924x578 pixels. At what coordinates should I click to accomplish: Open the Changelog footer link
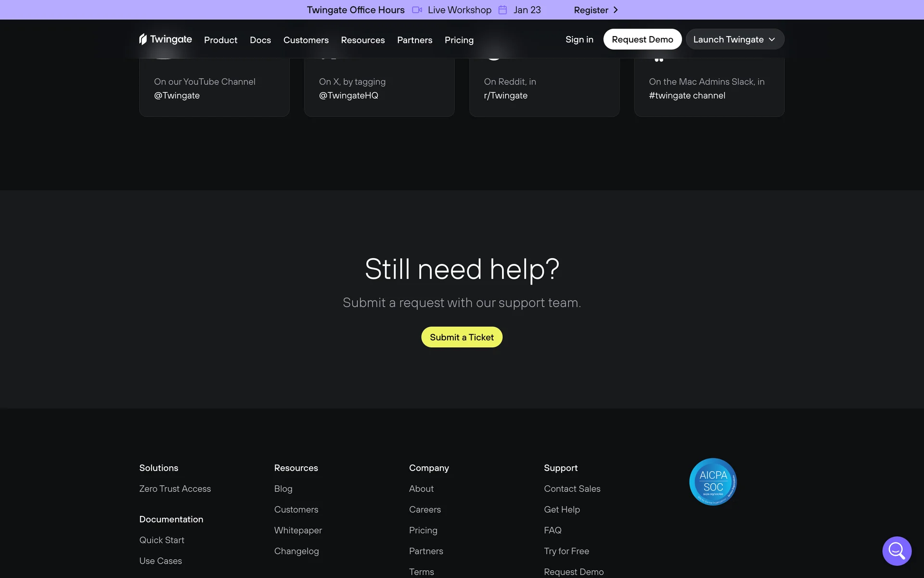pyautogui.click(x=296, y=551)
